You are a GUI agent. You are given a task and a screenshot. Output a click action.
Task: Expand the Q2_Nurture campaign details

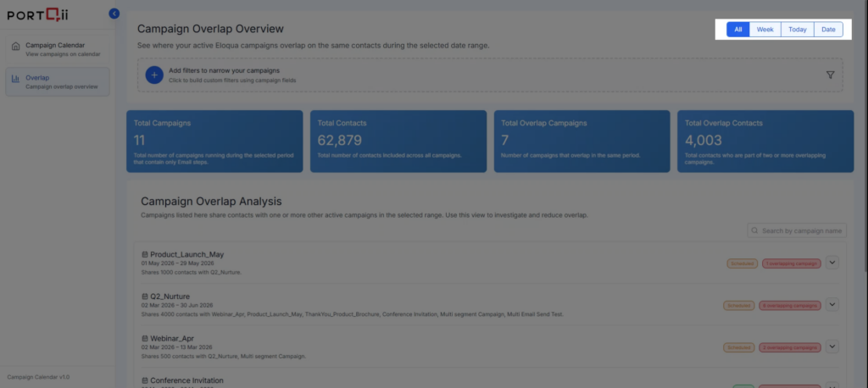click(832, 304)
